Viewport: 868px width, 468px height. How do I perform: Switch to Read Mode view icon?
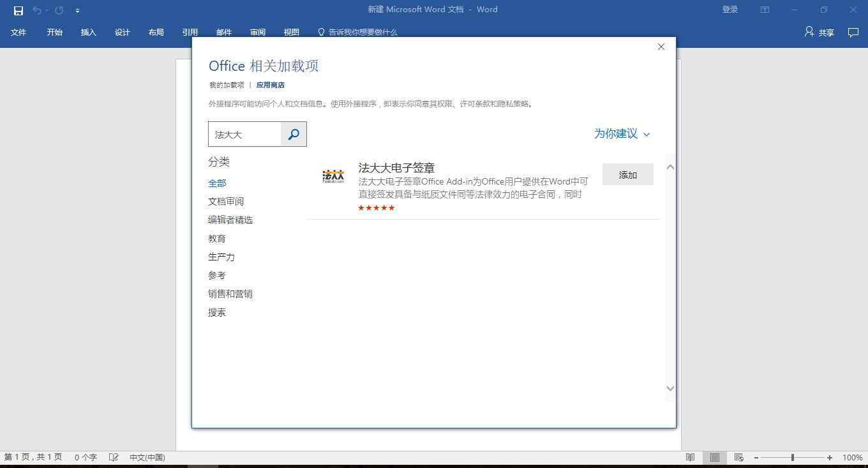[x=690, y=457]
